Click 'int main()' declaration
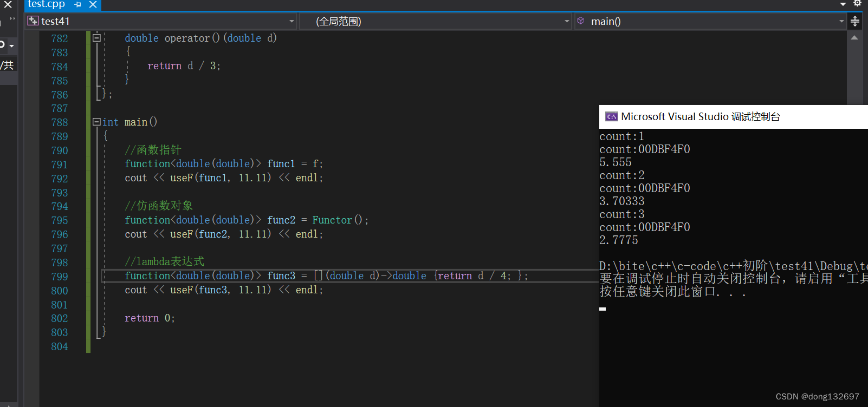 pyautogui.click(x=130, y=122)
